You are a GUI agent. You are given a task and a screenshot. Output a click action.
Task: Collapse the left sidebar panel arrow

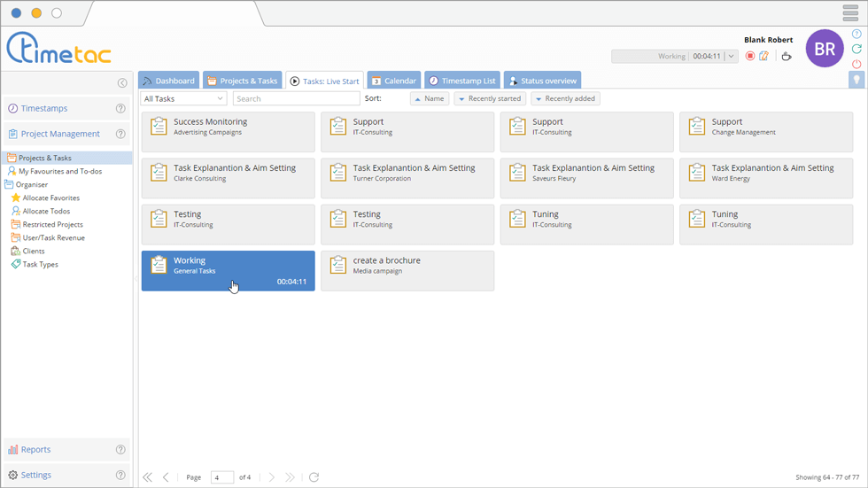pyautogui.click(x=122, y=83)
